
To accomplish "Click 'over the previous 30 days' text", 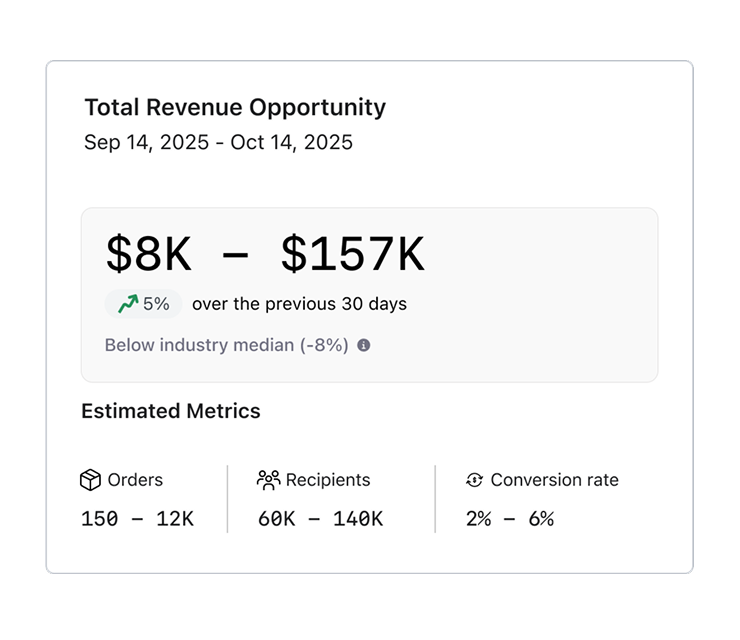I will tap(299, 304).
